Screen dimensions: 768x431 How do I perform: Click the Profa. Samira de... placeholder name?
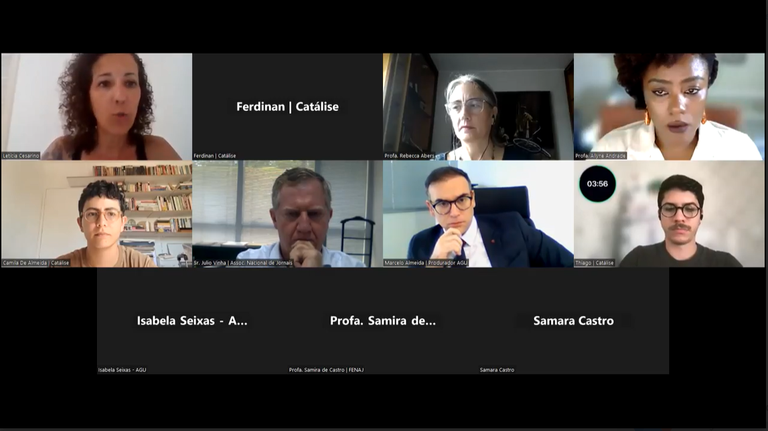[383, 321]
